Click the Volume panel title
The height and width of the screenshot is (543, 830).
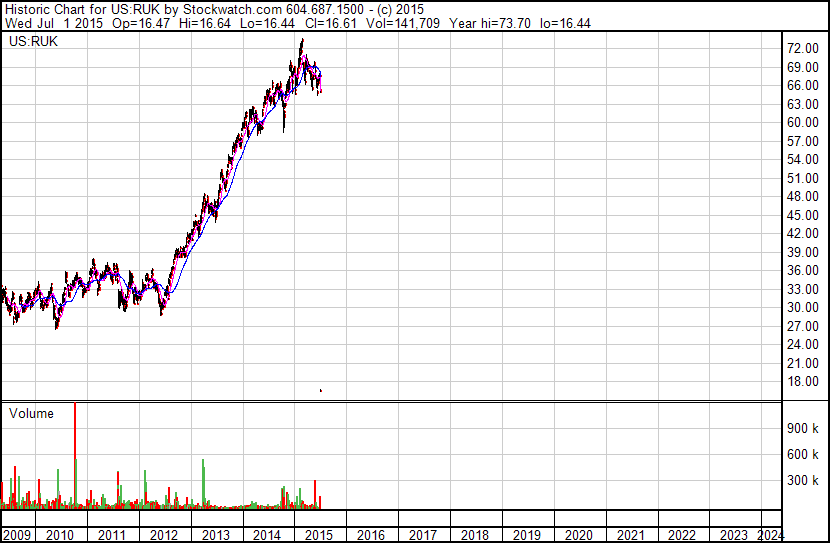click(31, 413)
